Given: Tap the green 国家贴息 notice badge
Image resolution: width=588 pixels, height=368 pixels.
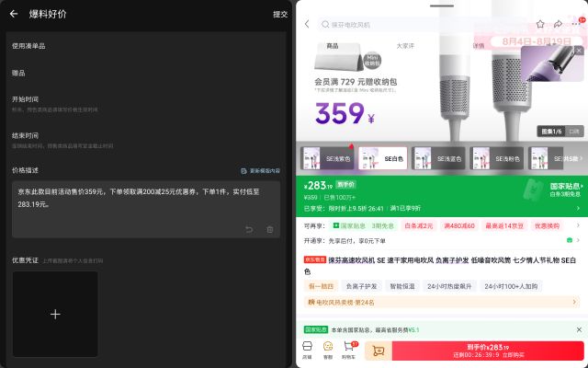Looking at the screenshot, I should (x=316, y=329).
